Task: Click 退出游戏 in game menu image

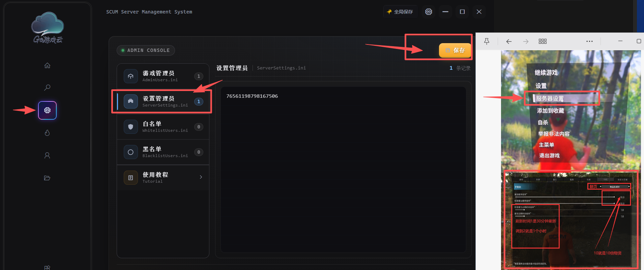Action: (549, 155)
